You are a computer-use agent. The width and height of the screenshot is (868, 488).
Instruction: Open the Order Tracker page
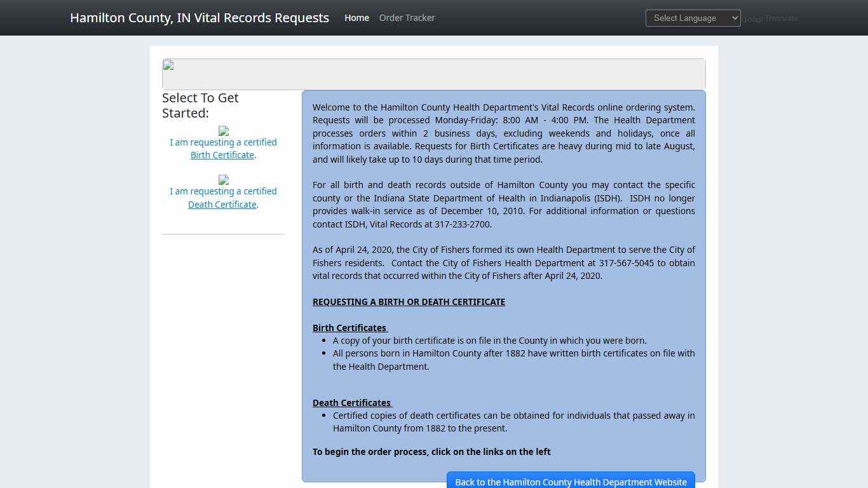(407, 18)
